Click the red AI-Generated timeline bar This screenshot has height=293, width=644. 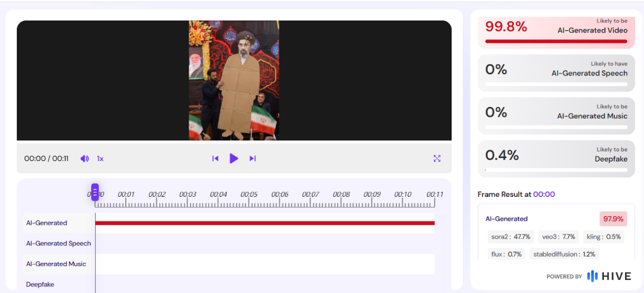pyautogui.click(x=264, y=223)
